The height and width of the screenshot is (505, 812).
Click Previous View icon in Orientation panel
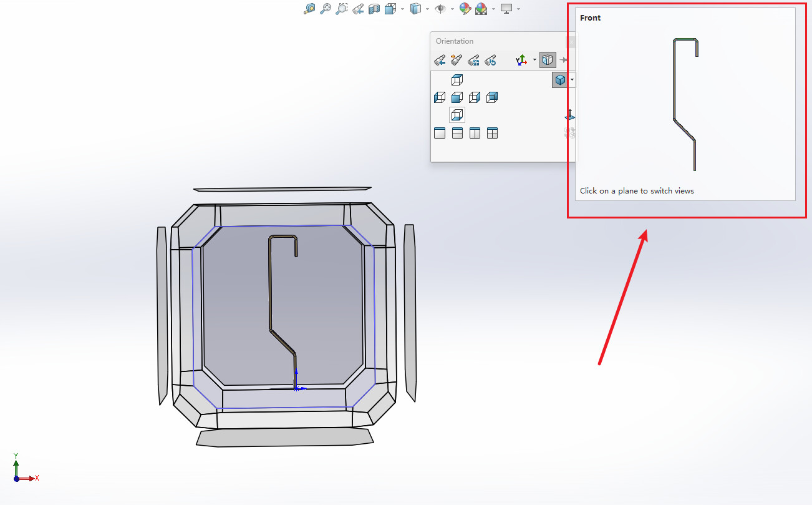(x=440, y=60)
